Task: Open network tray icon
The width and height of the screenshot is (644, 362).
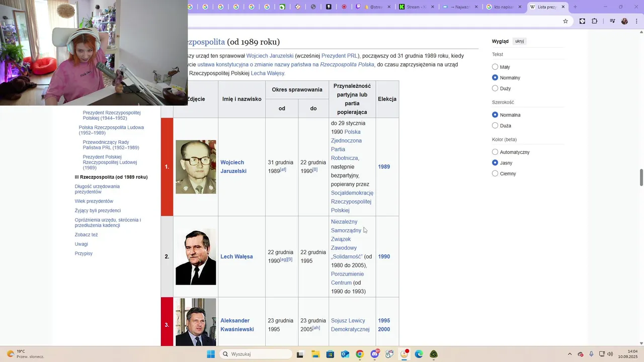Action: [602, 354]
